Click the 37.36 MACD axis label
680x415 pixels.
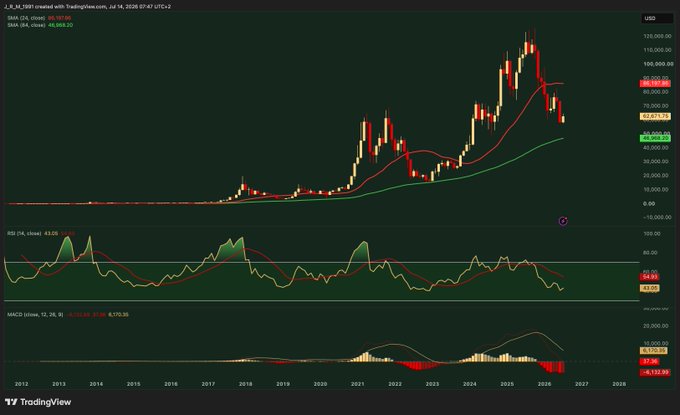pyautogui.click(x=650, y=361)
